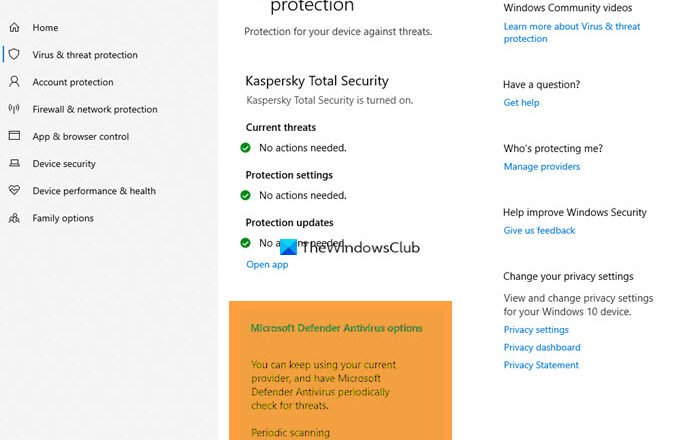This screenshot has width=700, height=440.
Task: Click the Home house icon
Action: coord(14,28)
